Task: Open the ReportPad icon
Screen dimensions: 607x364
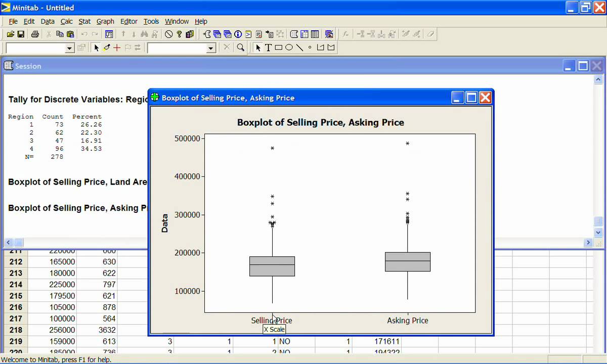Action: (258, 34)
